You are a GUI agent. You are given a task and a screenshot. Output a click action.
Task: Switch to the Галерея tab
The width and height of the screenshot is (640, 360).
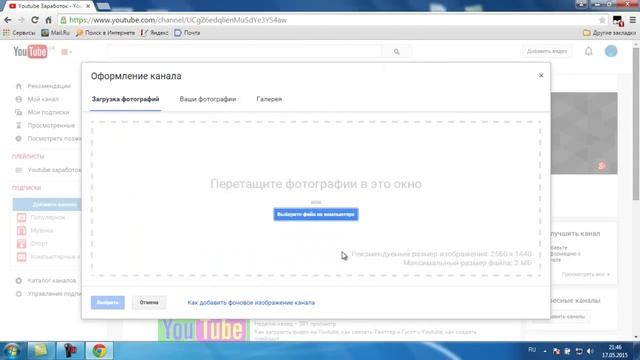(x=269, y=99)
